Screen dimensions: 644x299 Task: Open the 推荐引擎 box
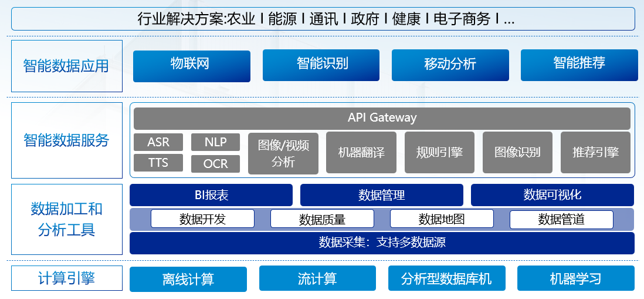tap(595, 153)
